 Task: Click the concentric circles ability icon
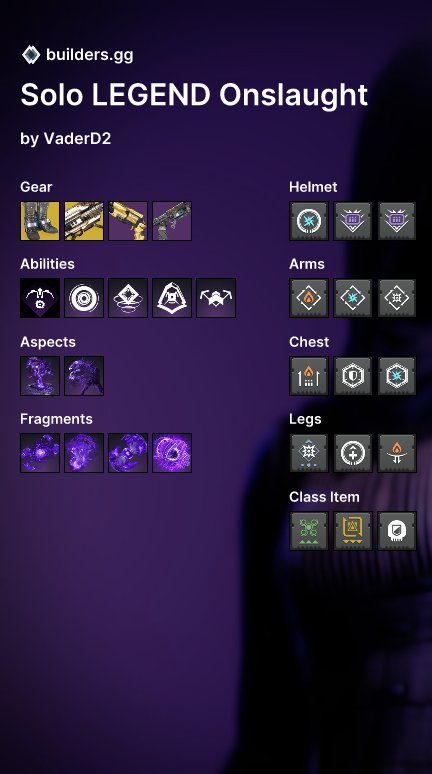click(x=84, y=298)
